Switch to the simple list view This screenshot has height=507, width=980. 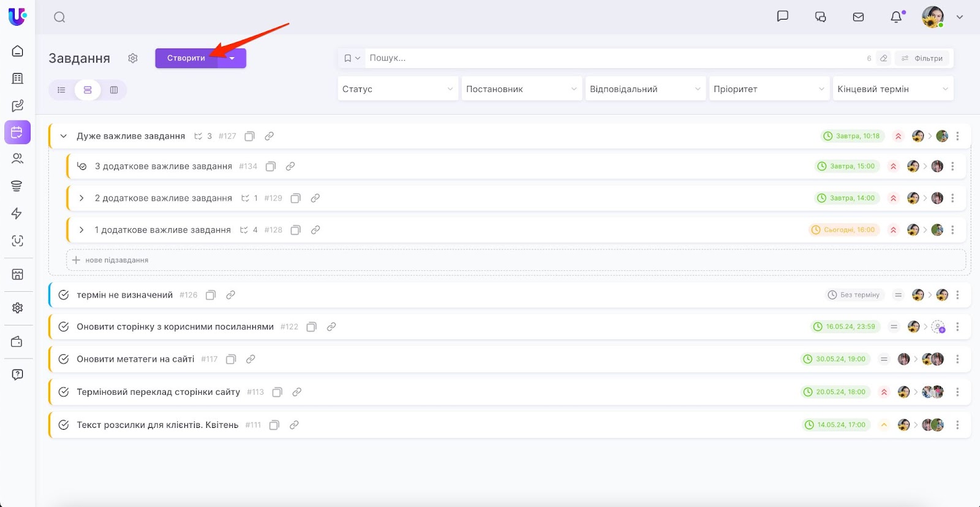pyautogui.click(x=61, y=90)
